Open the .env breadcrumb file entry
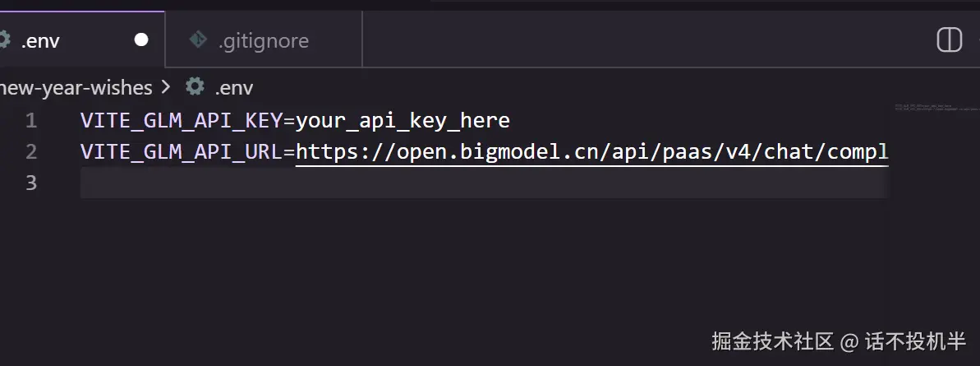The height and width of the screenshot is (366, 980). pyautogui.click(x=234, y=87)
